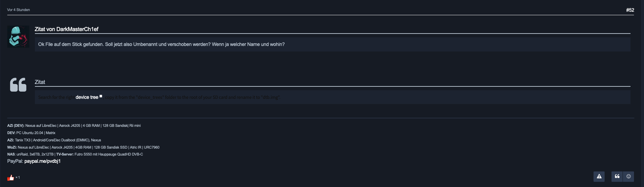
Task: Report this post with the warning icon
Action: point(599,176)
